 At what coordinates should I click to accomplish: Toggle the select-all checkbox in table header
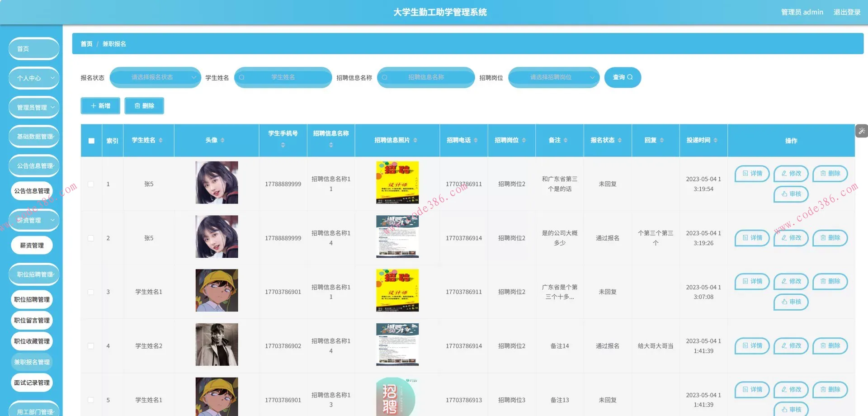(x=91, y=141)
